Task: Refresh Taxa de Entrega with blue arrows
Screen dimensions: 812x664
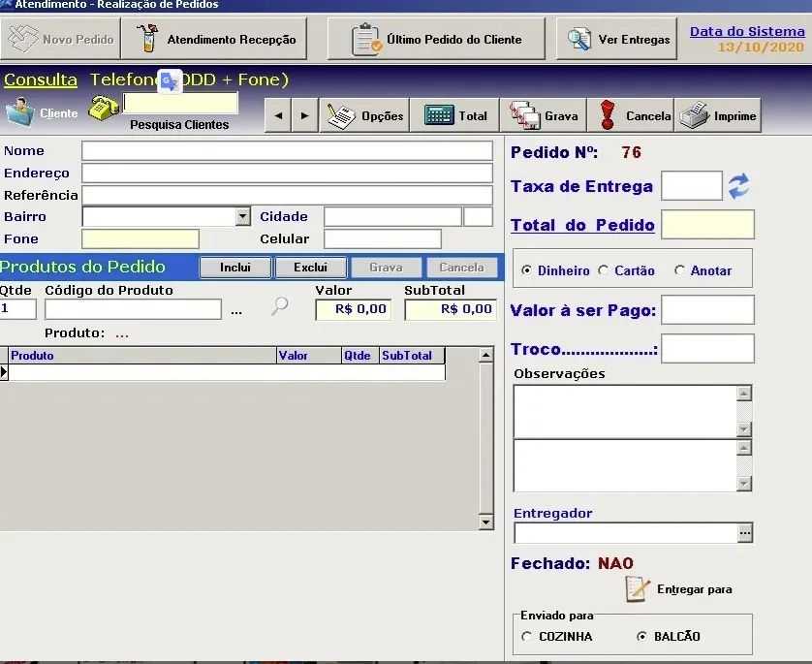Action: point(738,186)
